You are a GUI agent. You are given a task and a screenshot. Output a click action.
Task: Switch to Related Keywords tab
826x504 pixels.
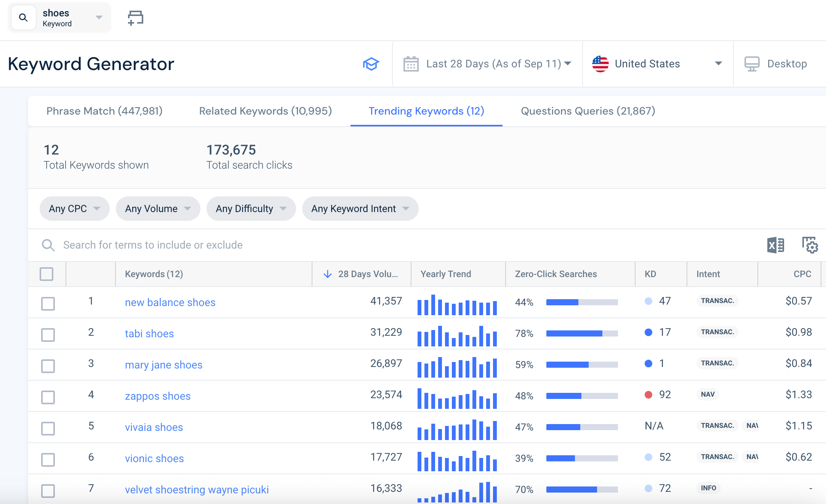[x=266, y=111]
